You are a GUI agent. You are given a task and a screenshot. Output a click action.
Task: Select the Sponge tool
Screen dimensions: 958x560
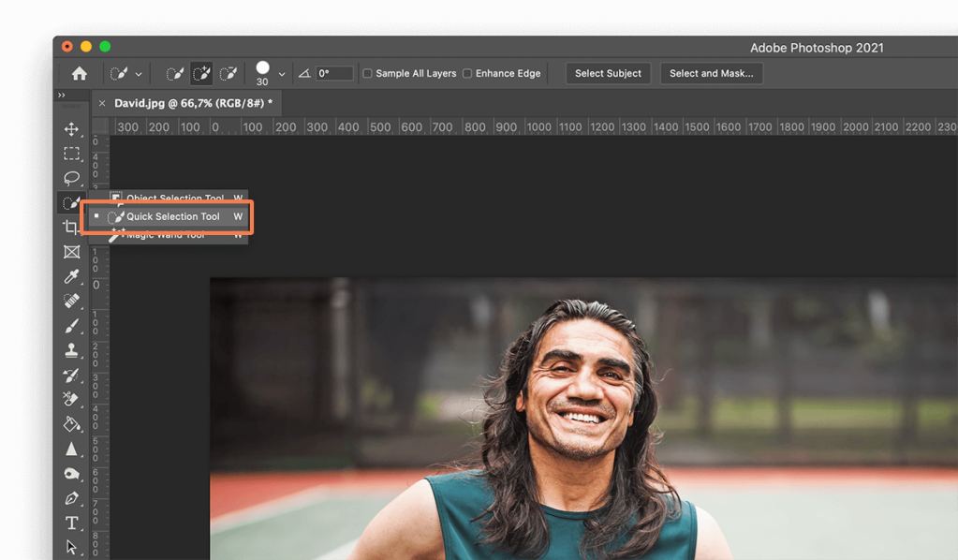(x=71, y=474)
